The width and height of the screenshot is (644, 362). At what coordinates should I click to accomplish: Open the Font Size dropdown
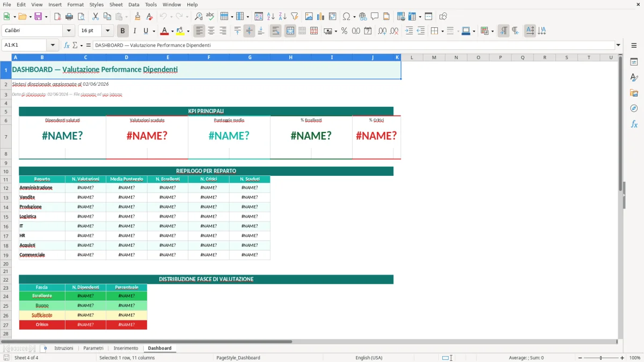(x=108, y=31)
